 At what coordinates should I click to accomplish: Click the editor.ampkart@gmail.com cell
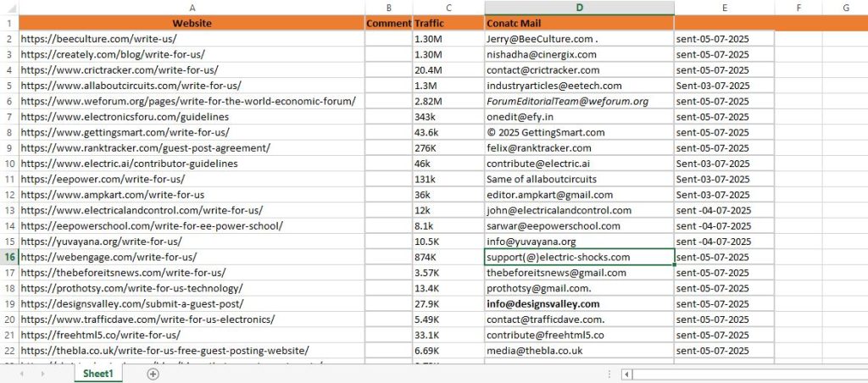(580, 195)
